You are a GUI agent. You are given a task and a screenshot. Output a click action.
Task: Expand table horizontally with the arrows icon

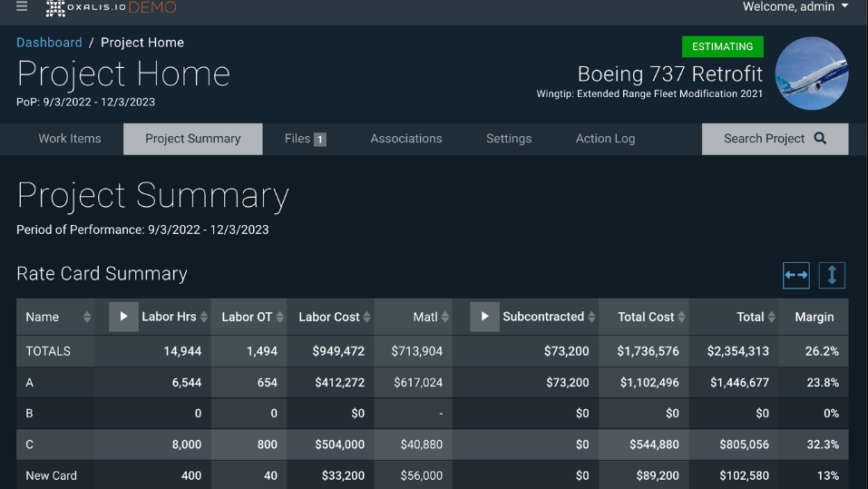[796, 275]
